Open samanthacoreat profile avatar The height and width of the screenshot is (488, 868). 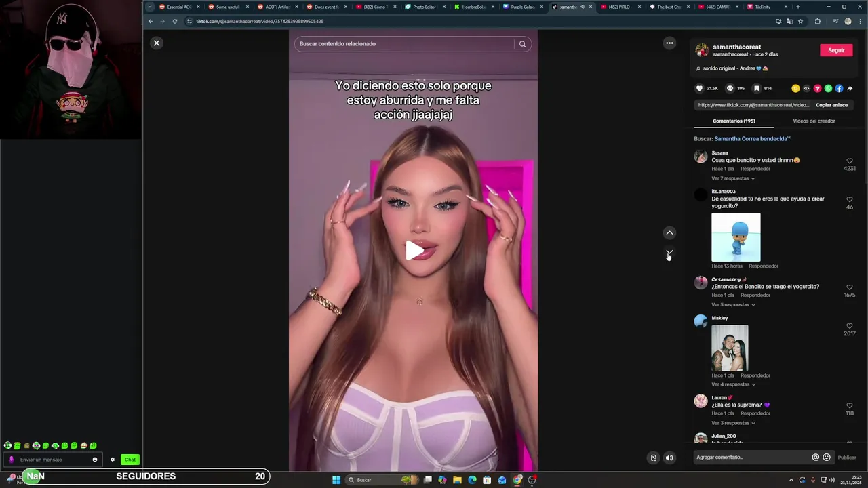point(702,50)
